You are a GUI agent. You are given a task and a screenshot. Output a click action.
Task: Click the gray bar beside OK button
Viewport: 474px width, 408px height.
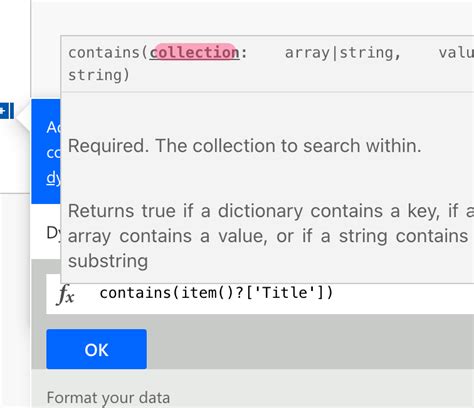[x=310, y=349]
